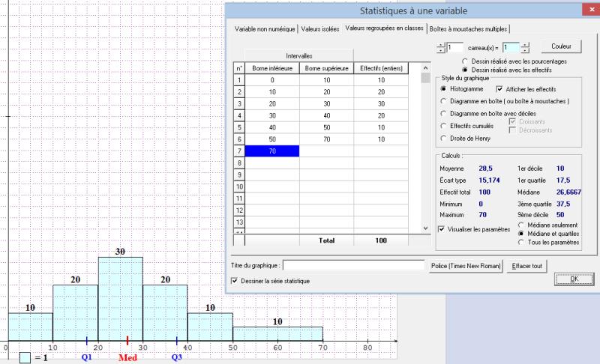This screenshot has height=364, width=600.
Task: Open the Police (Times New Roman) font chooser
Action: click(x=463, y=266)
